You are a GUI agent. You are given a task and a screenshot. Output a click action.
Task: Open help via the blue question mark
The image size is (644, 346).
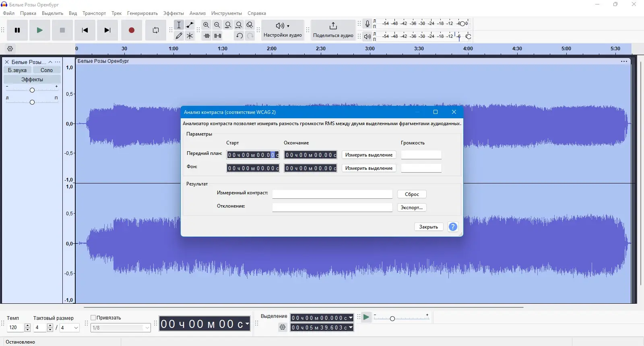point(453,227)
